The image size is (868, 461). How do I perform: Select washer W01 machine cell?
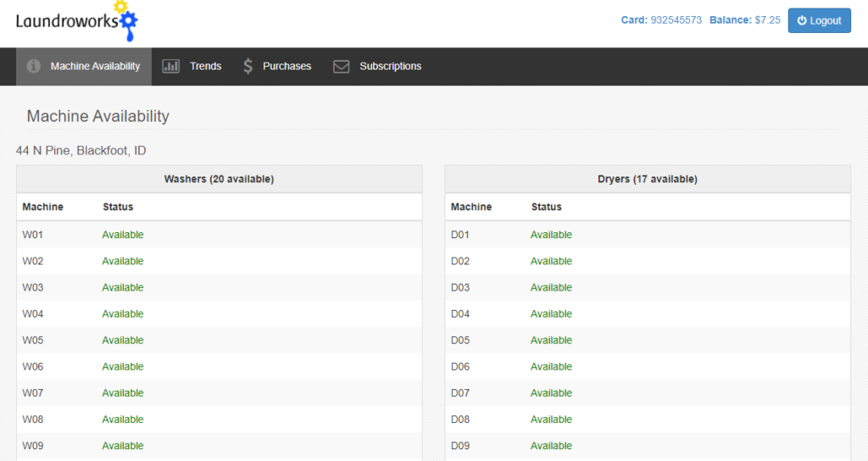(33, 235)
